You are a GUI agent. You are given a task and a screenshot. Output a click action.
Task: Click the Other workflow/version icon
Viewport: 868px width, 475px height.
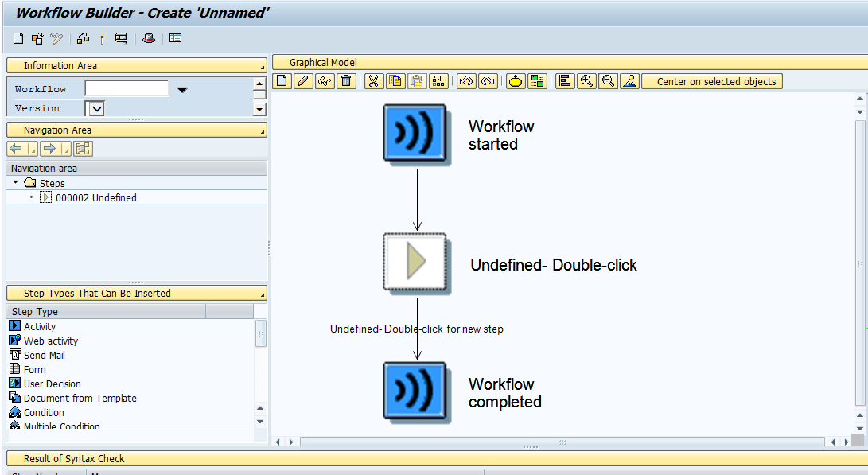37,38
